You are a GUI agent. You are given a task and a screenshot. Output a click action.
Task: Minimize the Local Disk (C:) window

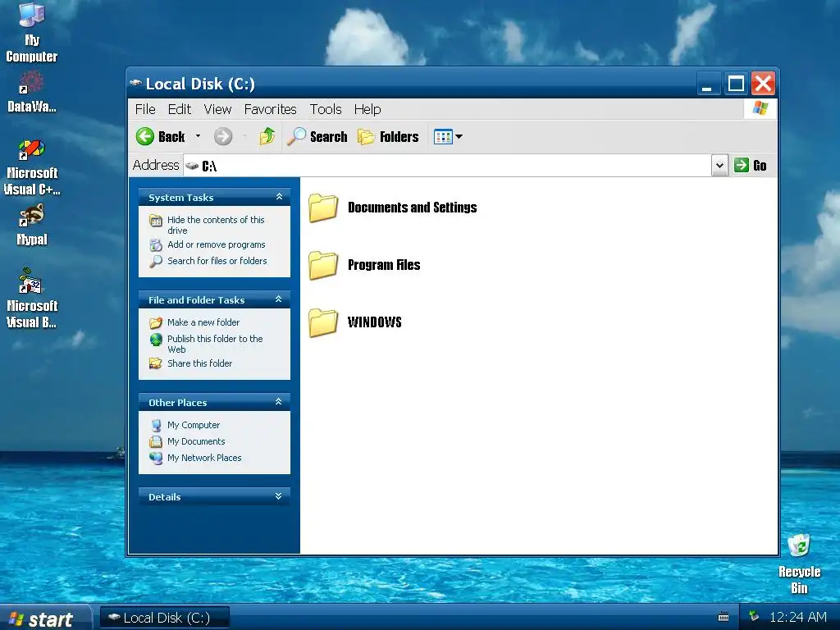coord(707,84)
